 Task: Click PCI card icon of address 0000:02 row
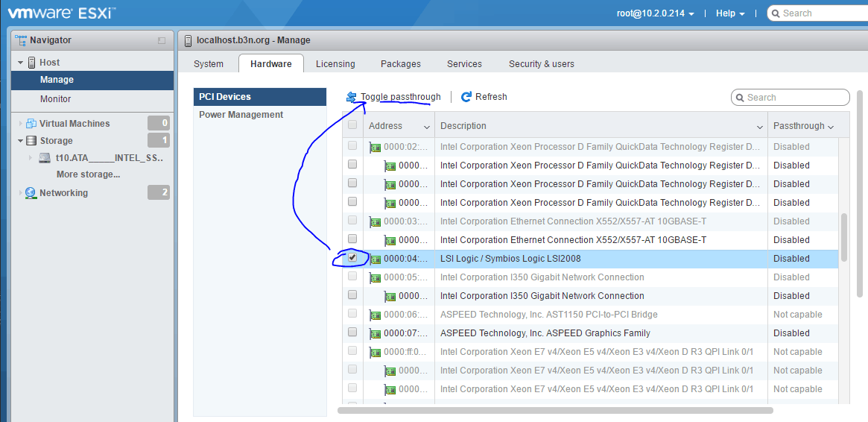tap(376, 147)
